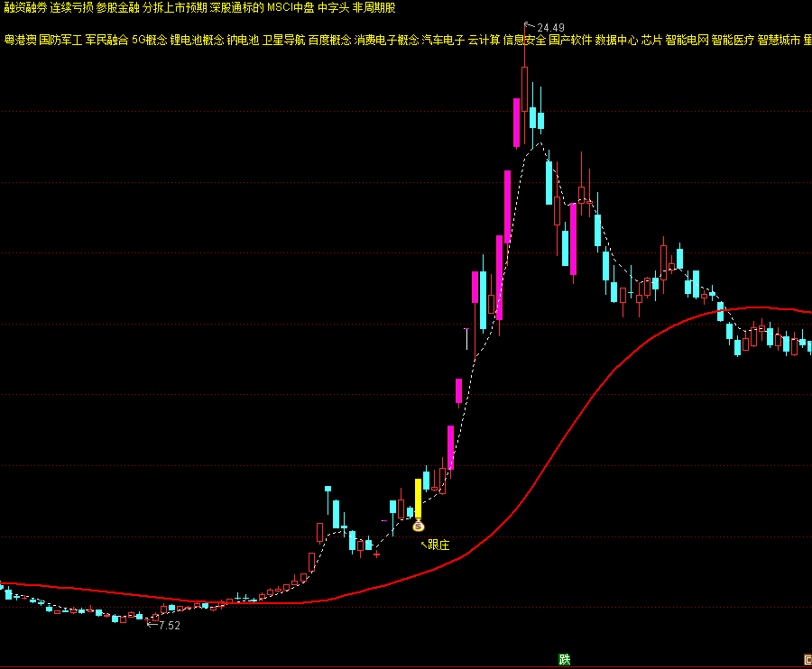Click the 非周期股 tag

tap(374, 8)
